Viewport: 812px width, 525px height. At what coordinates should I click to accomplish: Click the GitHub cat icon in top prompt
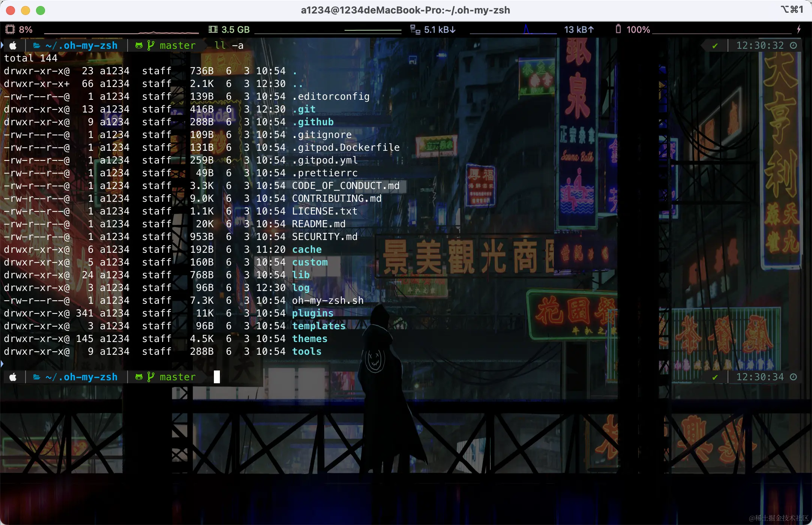[139, 45]
